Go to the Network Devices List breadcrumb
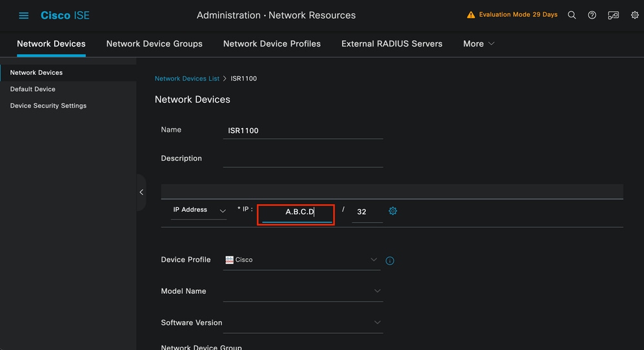The height and width of the screenshot is (350, 644). coord(187,79)
